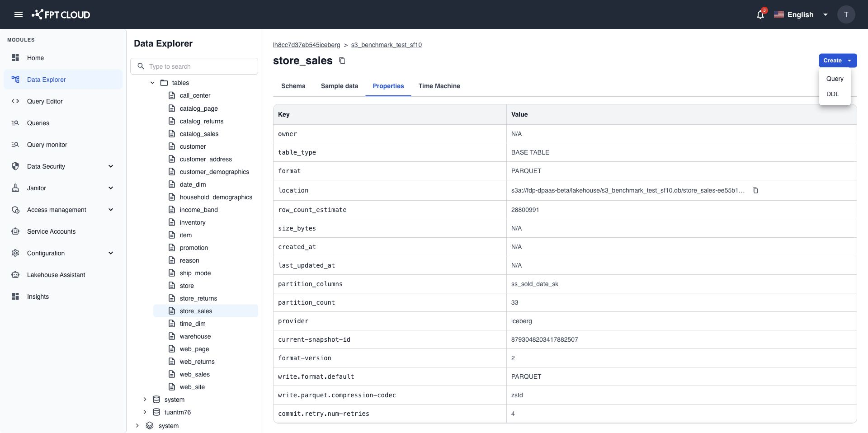
Task: Expand the tuantm76 schema node
Action: tap(145, 412)
